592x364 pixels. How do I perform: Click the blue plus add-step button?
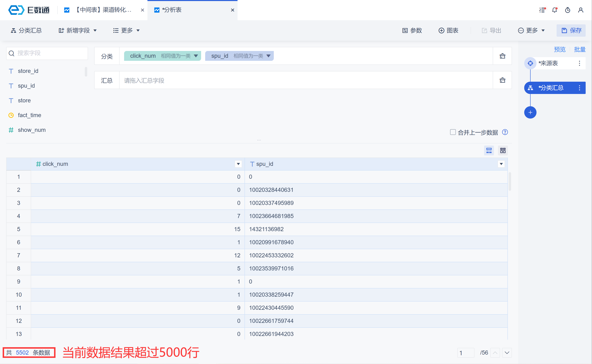pyautogui.click(x=530, y=112)
